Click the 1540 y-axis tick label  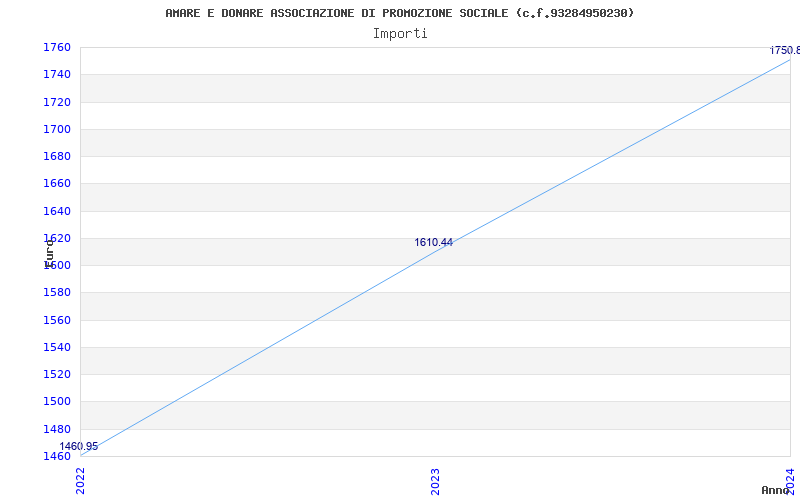57,347
